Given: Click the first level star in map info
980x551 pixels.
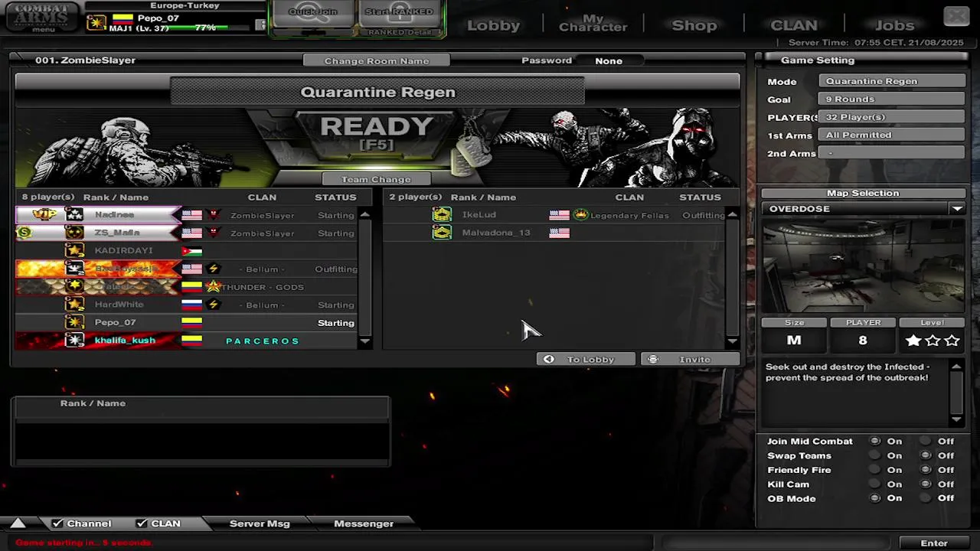Looking at the screenshot, I should click(913, 341).
